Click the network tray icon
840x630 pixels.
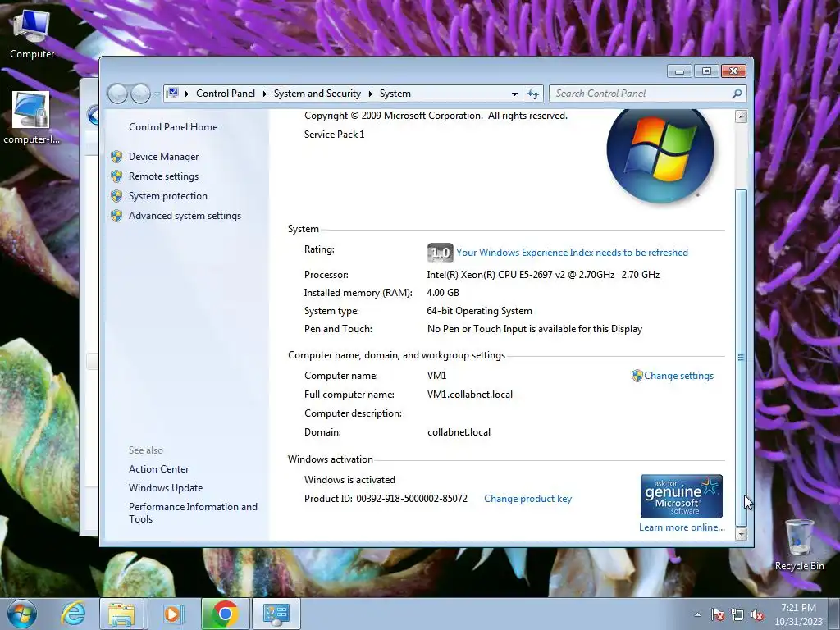click(x=737, y=614)
